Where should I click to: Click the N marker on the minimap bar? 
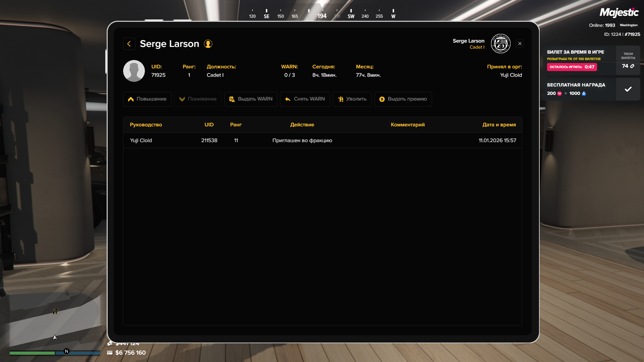tap(66, 351)
